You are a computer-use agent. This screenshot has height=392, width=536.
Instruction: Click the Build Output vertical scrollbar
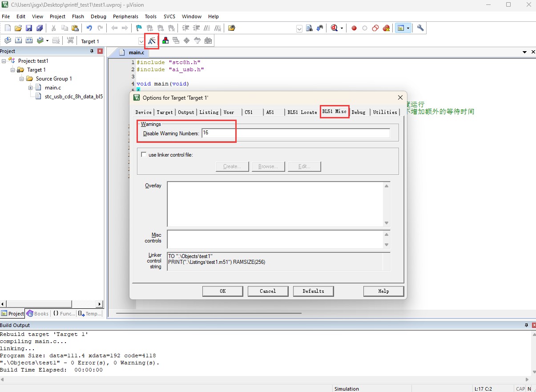tap(533, 353)
